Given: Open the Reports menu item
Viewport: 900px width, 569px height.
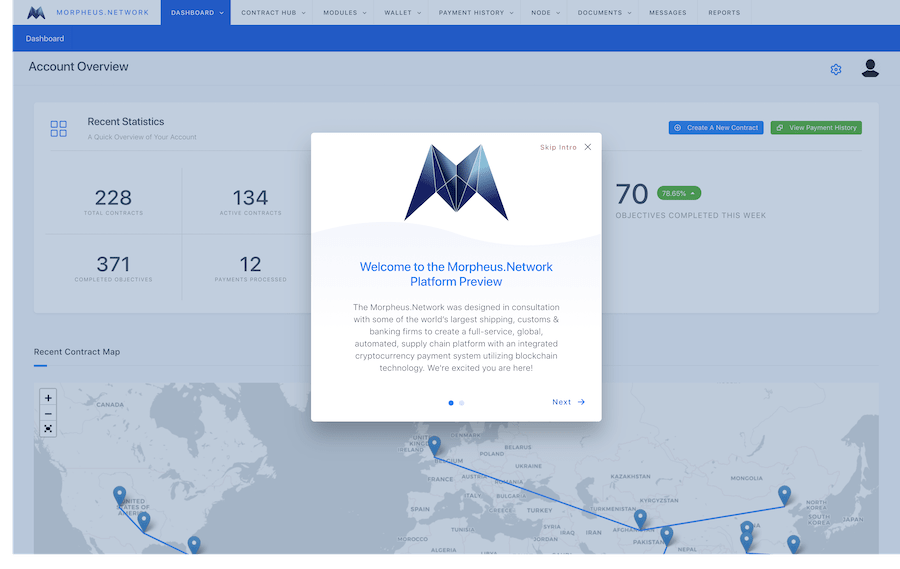Looking at the screenshot, I should click(x=724, y=13).
